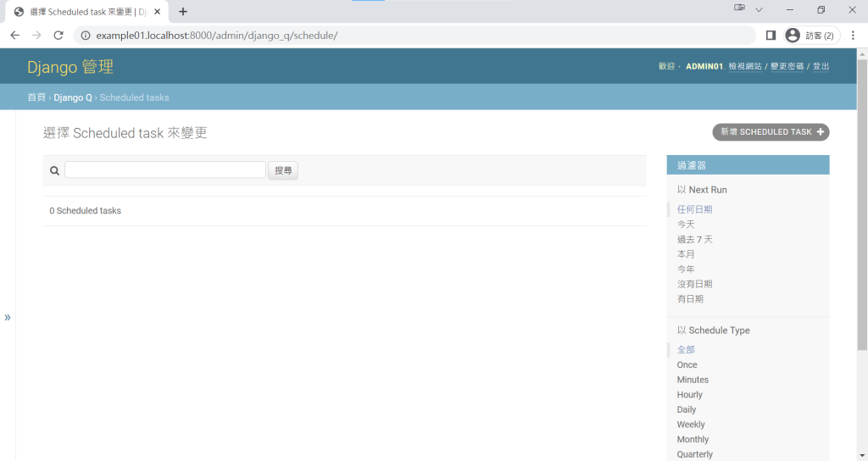868x461 pixels.
Task: Click the browser forward arrow
Action: (x=36, y=36)
